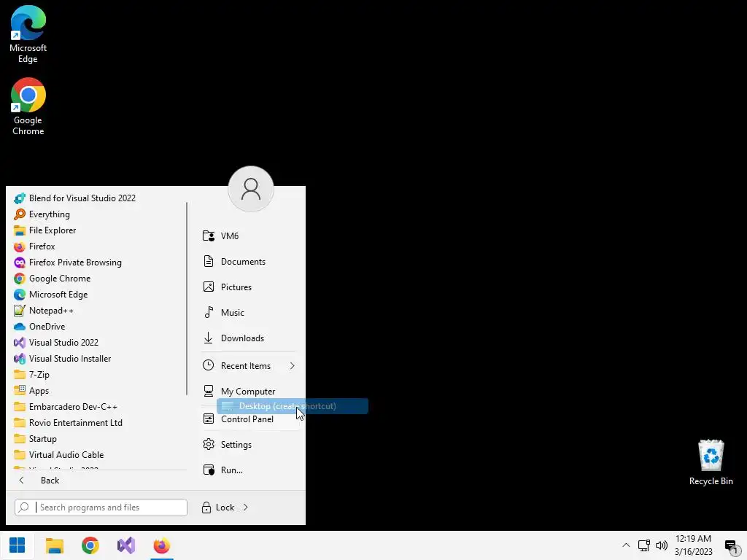Select the Microsoft Edge desktop shortcut
This screenshot has width=747, height=560.
click(x=28, y=34)
